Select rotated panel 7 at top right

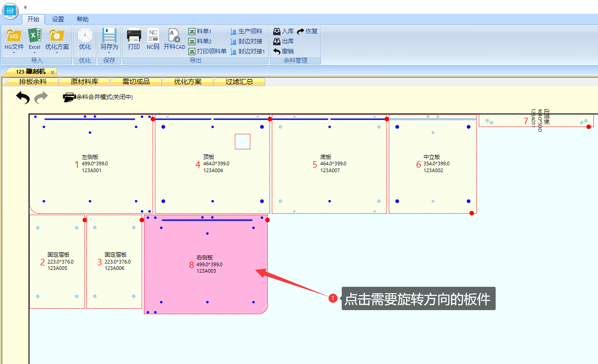537,120
